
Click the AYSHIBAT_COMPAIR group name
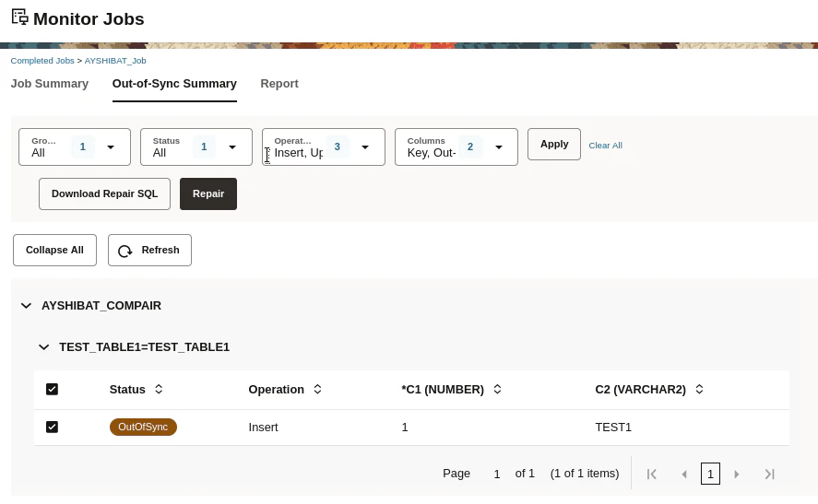[101, 305]
